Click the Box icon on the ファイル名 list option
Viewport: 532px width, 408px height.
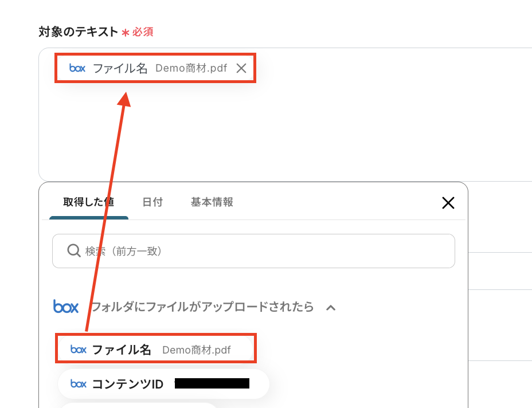tap(79, 349)
